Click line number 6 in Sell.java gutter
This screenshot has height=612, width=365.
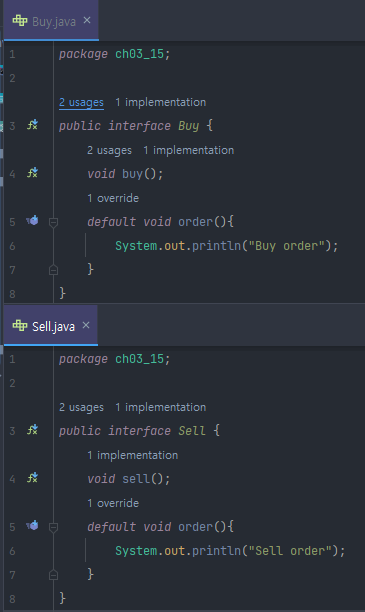tap(12, 551)
